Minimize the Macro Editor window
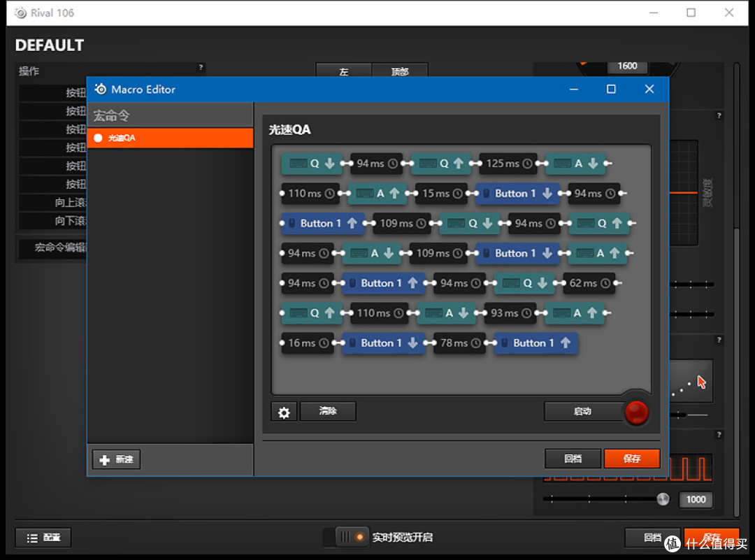 coord(573,89)
